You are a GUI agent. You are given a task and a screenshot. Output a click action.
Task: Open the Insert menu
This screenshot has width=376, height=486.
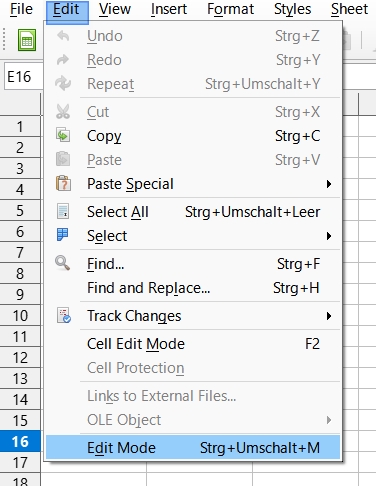169,9
